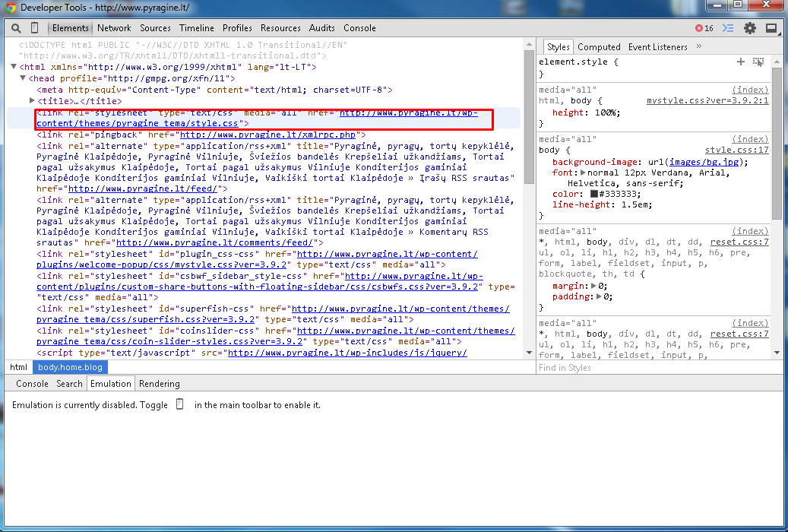Image resolution: width=788 pixels, height=532 pixels.
Task: Click the Styles pane scrollbar up arrow
Action: [777, 62]
